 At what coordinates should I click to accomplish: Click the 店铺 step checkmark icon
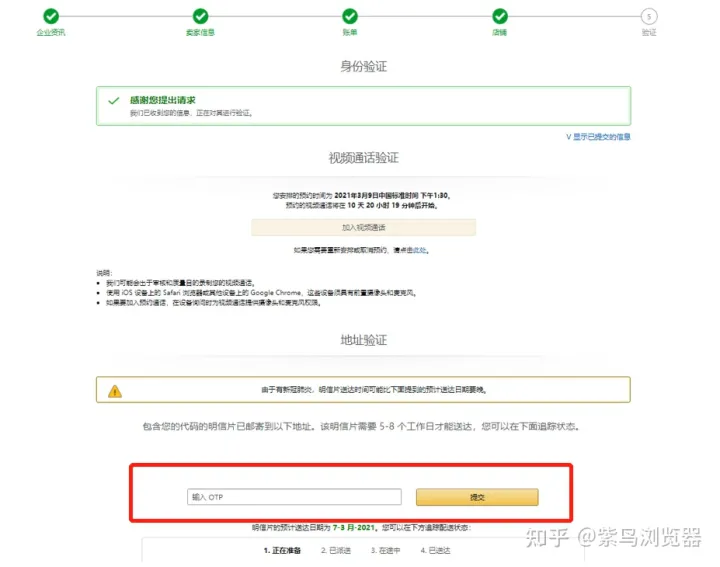pyautogui.click(x=500, y=17)
